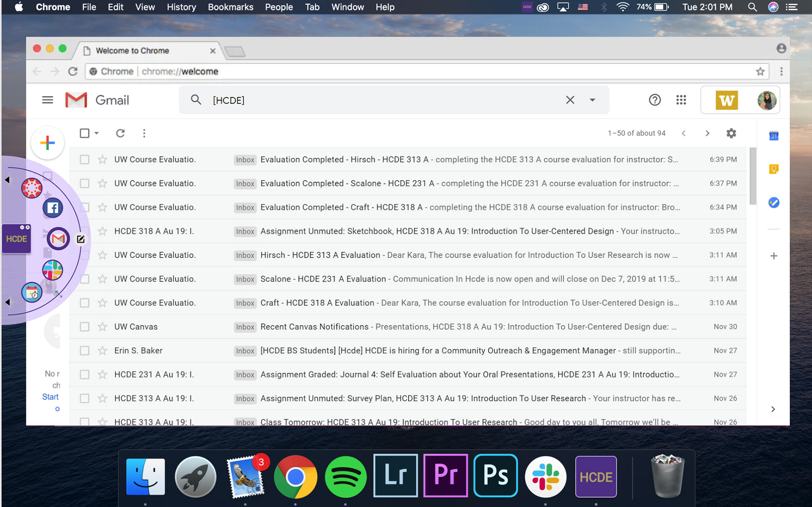
Task: Open the Window menu
Action: click(348, 7)
